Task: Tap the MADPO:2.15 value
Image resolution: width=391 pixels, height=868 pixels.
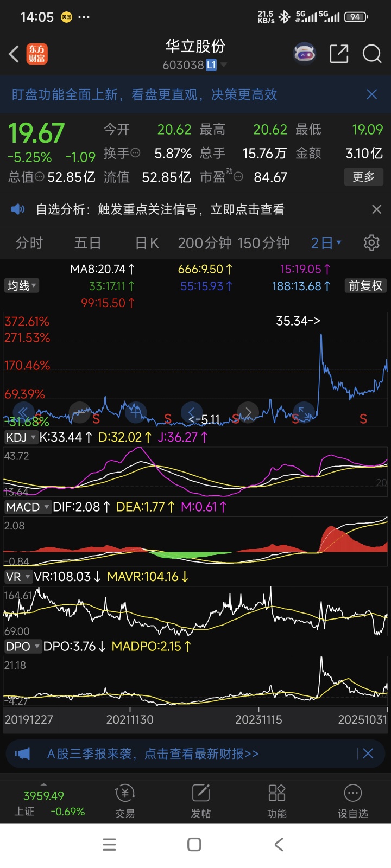Action: click(x=151, y=646)
